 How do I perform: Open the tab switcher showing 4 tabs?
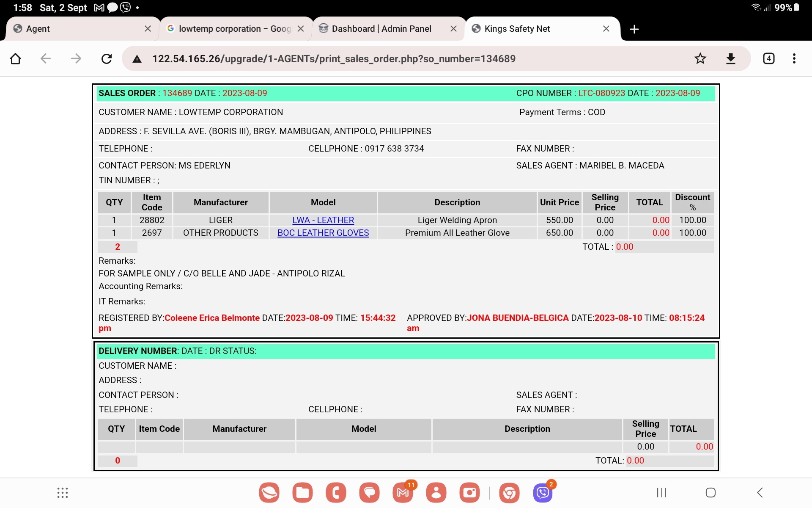(x=769, y=58)
